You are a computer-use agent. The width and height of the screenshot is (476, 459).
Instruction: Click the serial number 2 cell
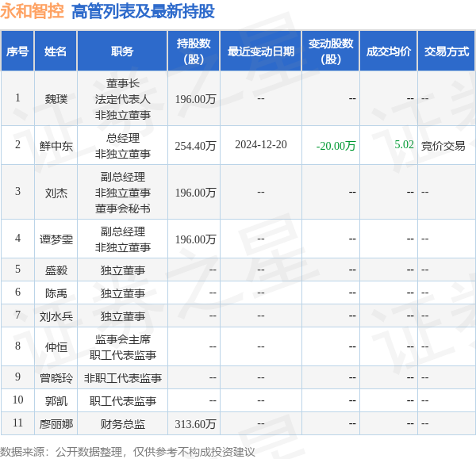pyautogui.click(x=18, y=144)
